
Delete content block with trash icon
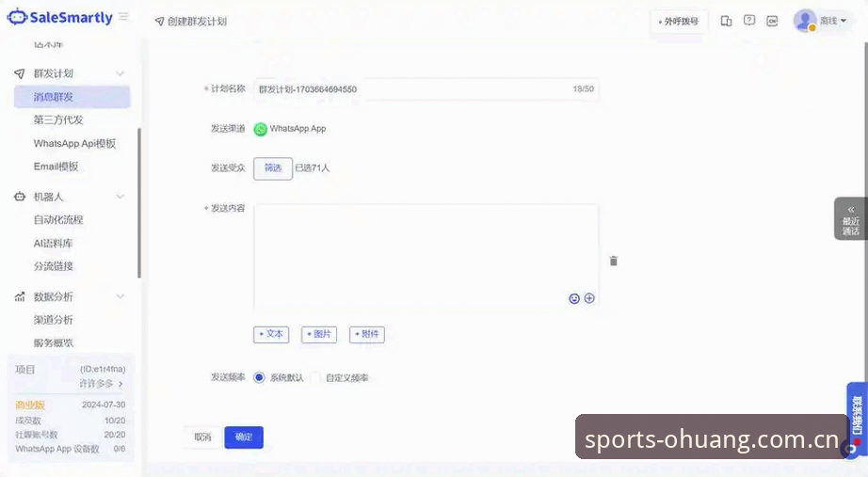point(614,261)
